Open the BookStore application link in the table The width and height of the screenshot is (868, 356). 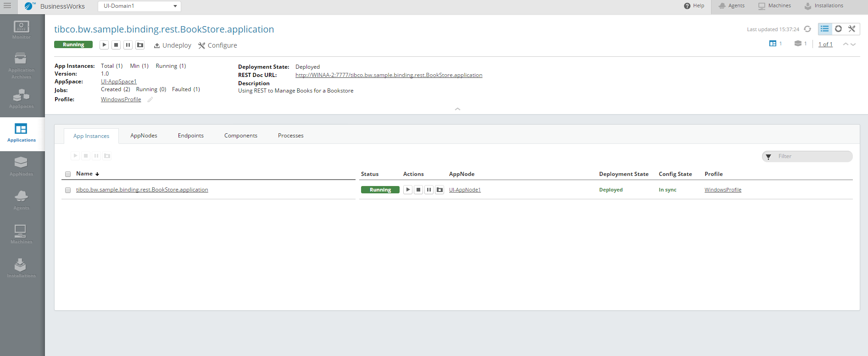(x=142, y=190)
